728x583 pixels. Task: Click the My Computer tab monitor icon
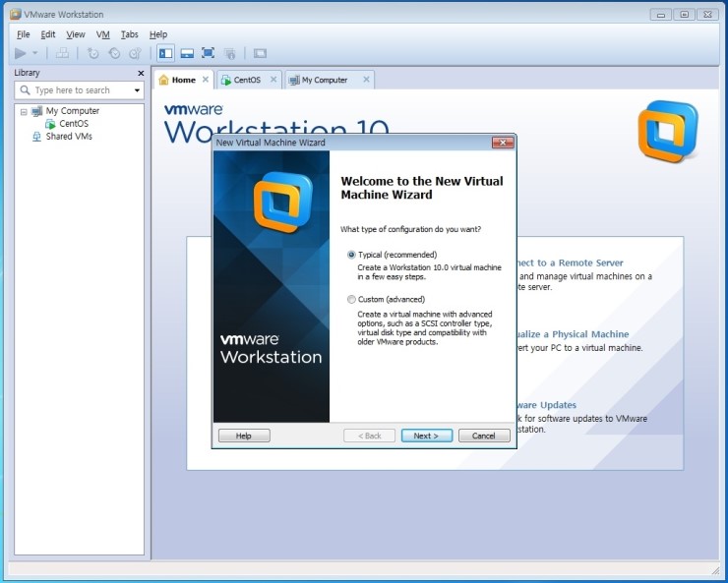coord(294,81)
